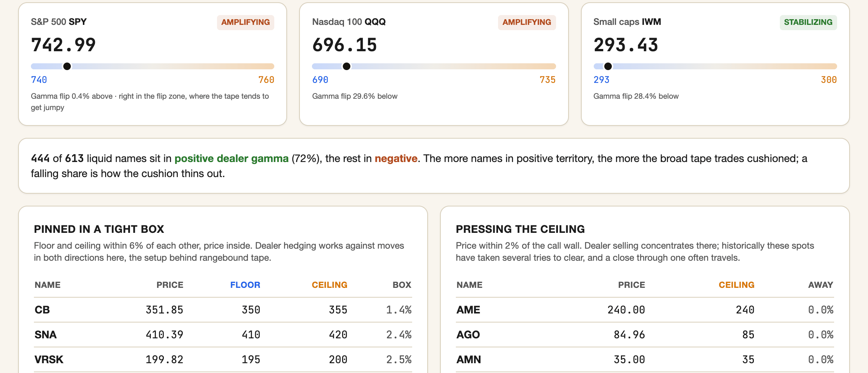Click 'Gamma flip 29.6% below' text

[x=355, y=96]
